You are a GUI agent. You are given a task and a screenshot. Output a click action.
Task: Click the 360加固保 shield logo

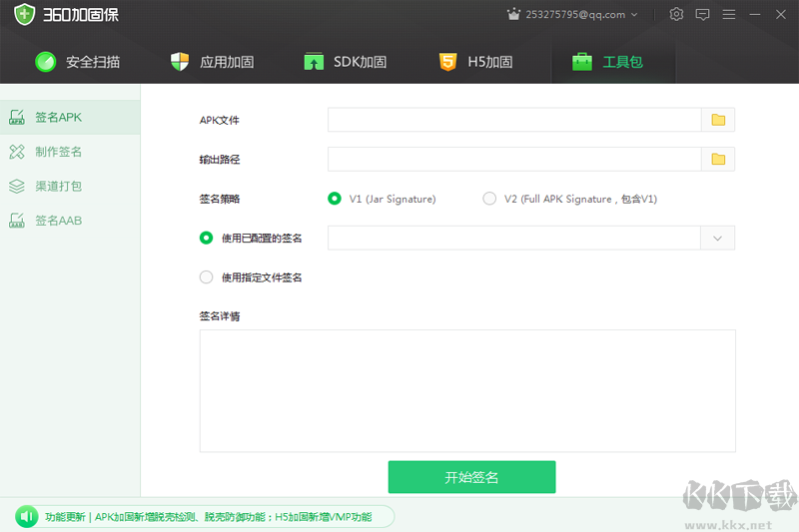pyautogui.click(x=25, y=15)
